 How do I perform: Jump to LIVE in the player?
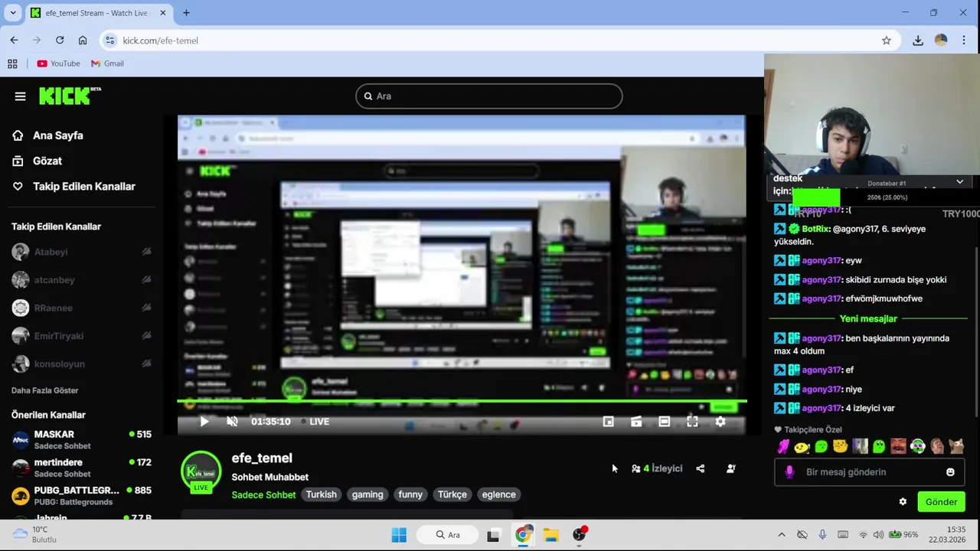(315, 422)
